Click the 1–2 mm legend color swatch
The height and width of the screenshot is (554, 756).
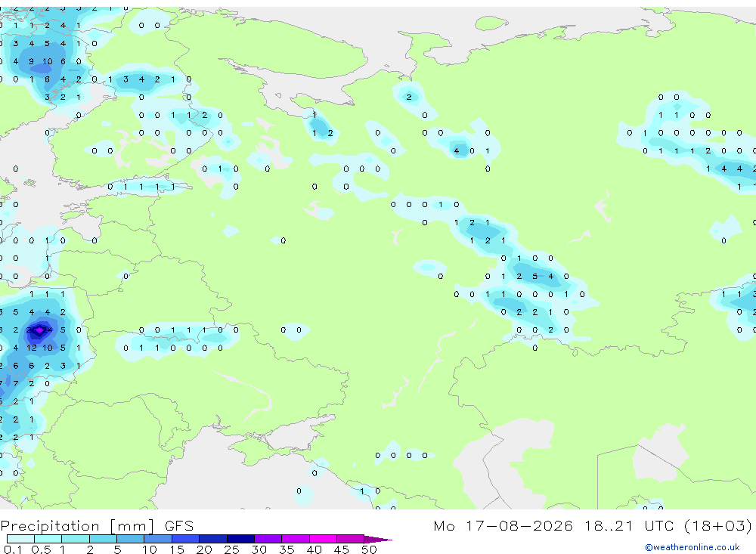click(76, 539)
